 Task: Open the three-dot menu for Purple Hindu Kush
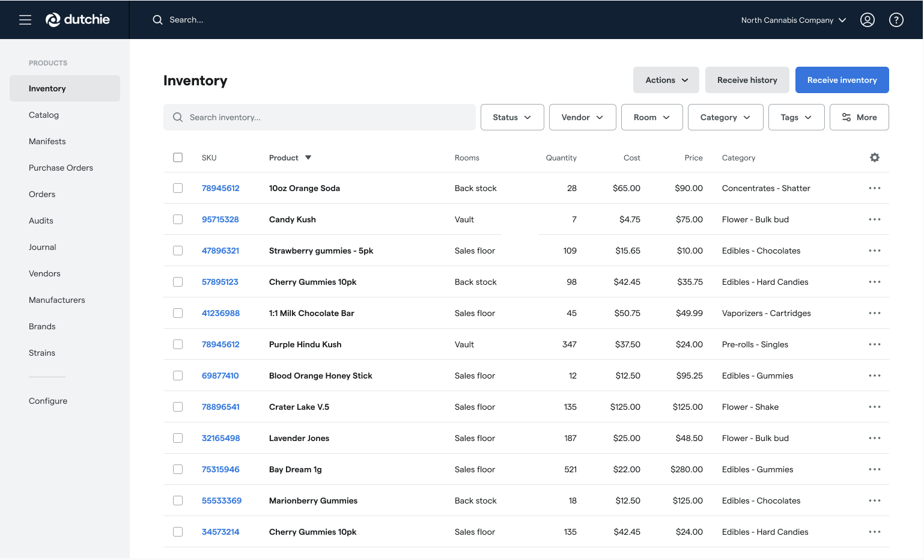875,344
